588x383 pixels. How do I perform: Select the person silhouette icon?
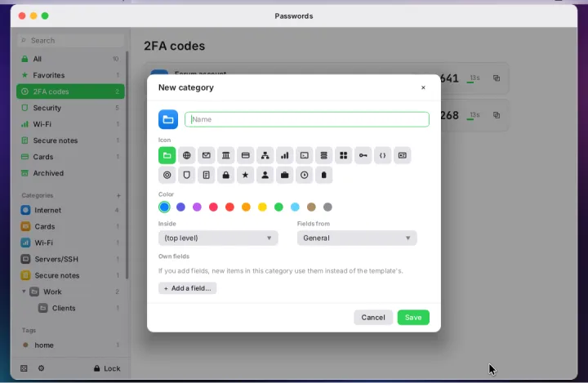(265, 175)
